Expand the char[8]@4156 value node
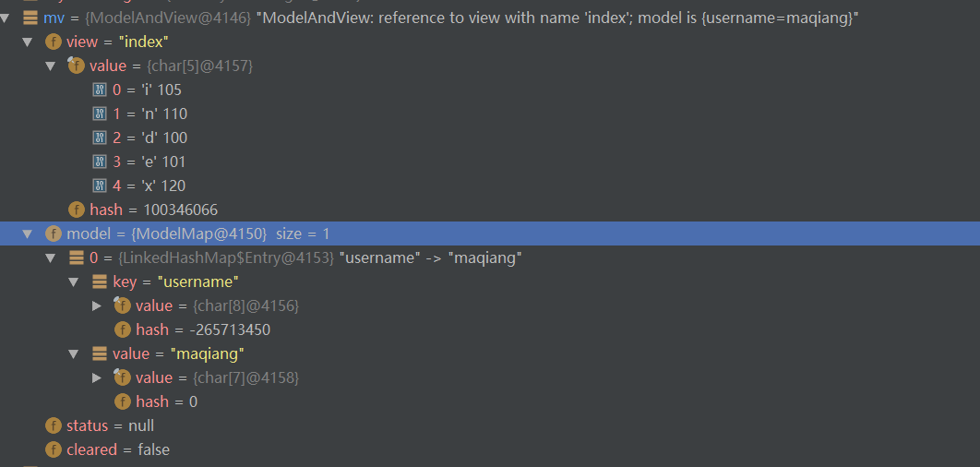This screenshot has height=467, width=980. (98, 305)
